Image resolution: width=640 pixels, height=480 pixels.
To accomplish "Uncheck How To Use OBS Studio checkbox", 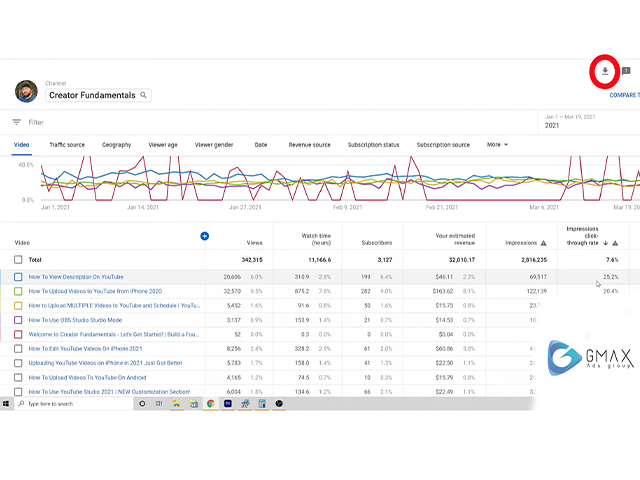I will [x=18, y=320].
